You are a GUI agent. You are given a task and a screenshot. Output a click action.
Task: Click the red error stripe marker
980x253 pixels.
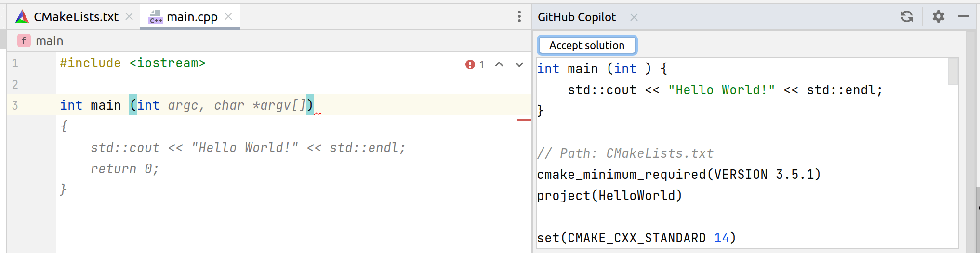[524, 120]
